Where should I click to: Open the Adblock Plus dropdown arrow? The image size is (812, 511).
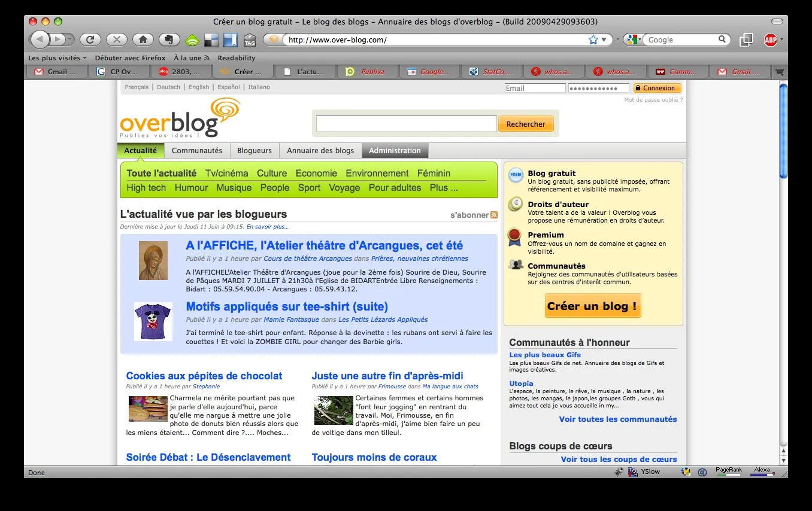[x=781, y=40]
